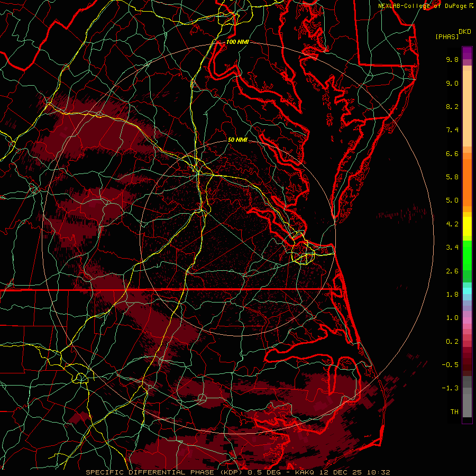Click the DKD label above the color scale
The image size is (476, 476).
[x=464, y=32]
